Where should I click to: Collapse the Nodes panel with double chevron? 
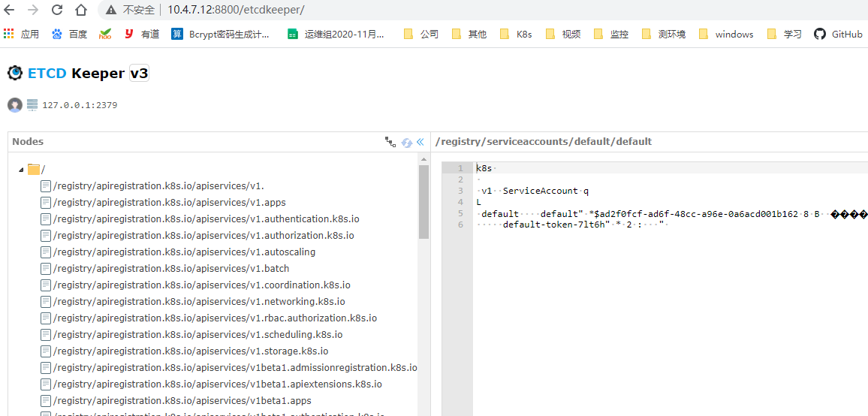point(420,143)
